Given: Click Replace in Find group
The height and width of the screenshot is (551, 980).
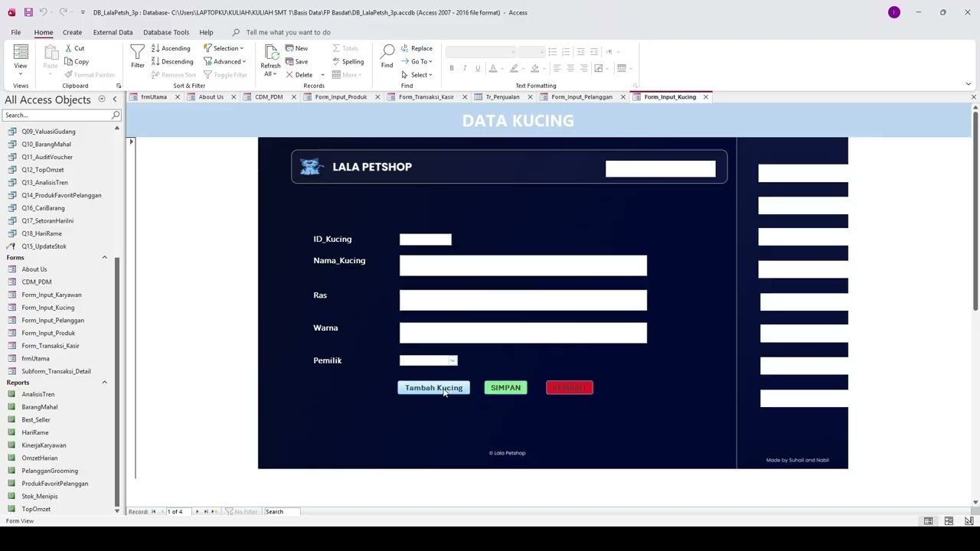Looking at the screenshot, I should 416,48.
